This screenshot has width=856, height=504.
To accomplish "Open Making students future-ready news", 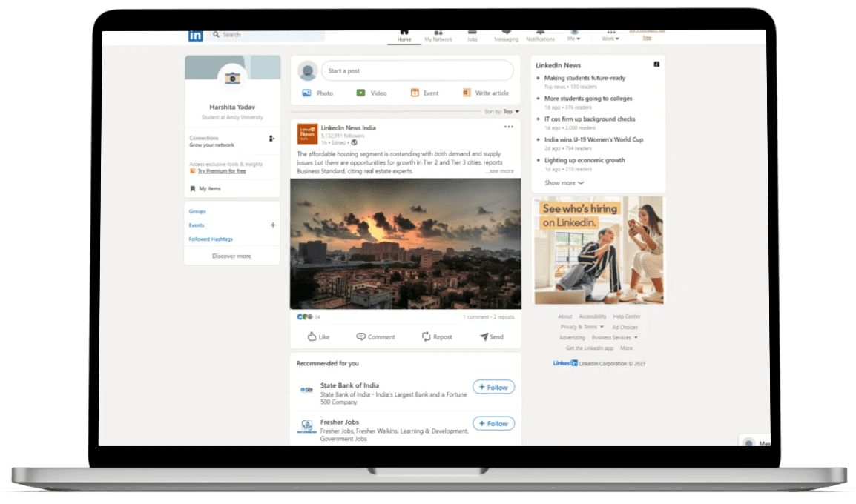I will tap(585, 78).
